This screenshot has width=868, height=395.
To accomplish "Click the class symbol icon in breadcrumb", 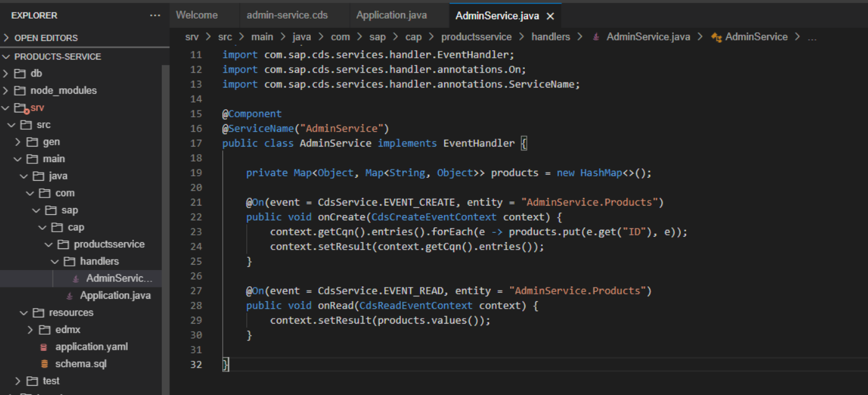I will pos(716,37).
